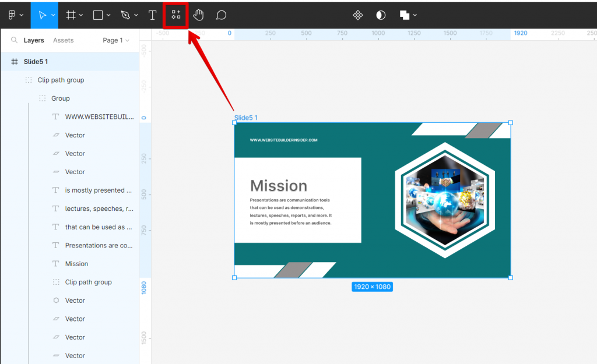
Task: Open the Page 1 selector
Action: coord(115,40)
